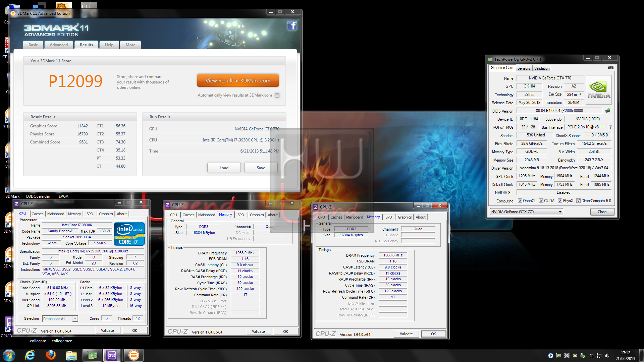Viewport: 644px width, 362px height.
Task: Open the Processor #1 selection dropdown
Action: [60, 319]
